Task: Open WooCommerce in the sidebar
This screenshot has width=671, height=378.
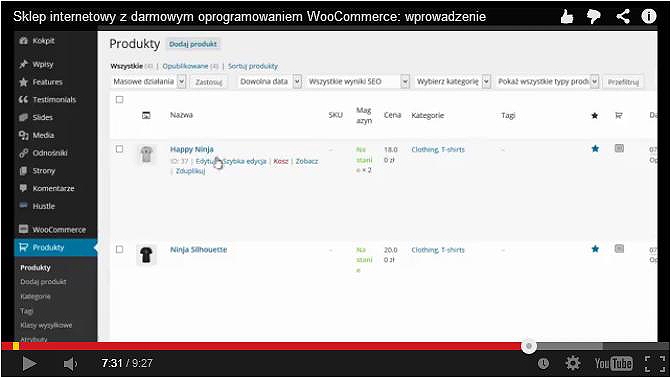Action: pyautogui.click(x=59, y=230)
